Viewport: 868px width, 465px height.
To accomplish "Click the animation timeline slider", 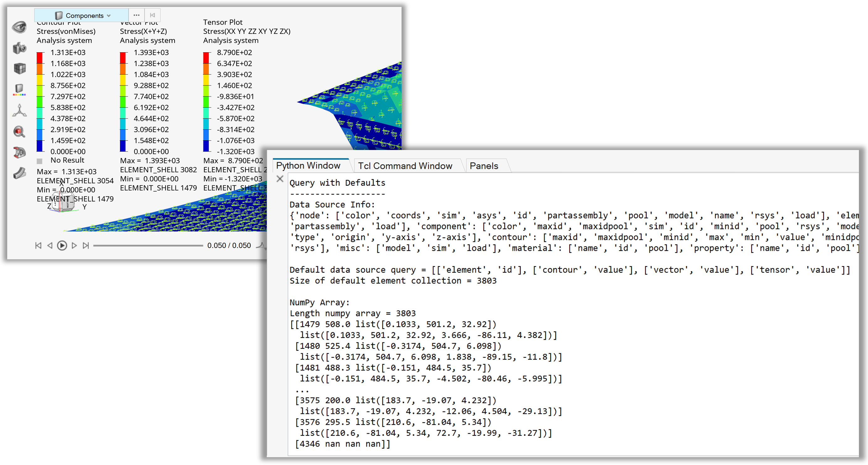I will 148,245.
